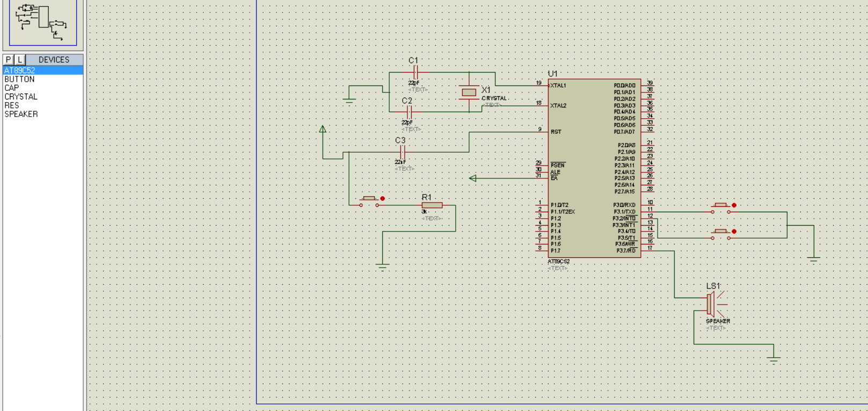Toggle red latch dot on R1-side button
Viewport: 868px width, 411px height.
[383, 199]
